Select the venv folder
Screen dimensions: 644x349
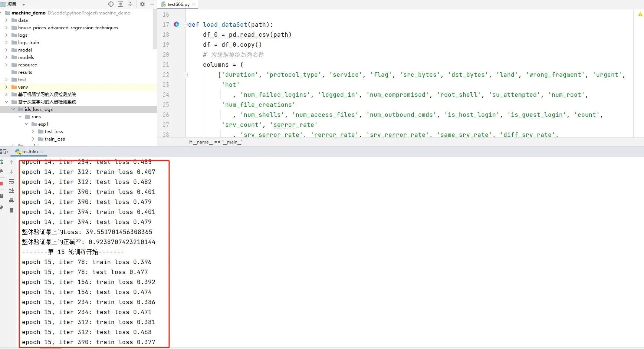tap(23, 87)
